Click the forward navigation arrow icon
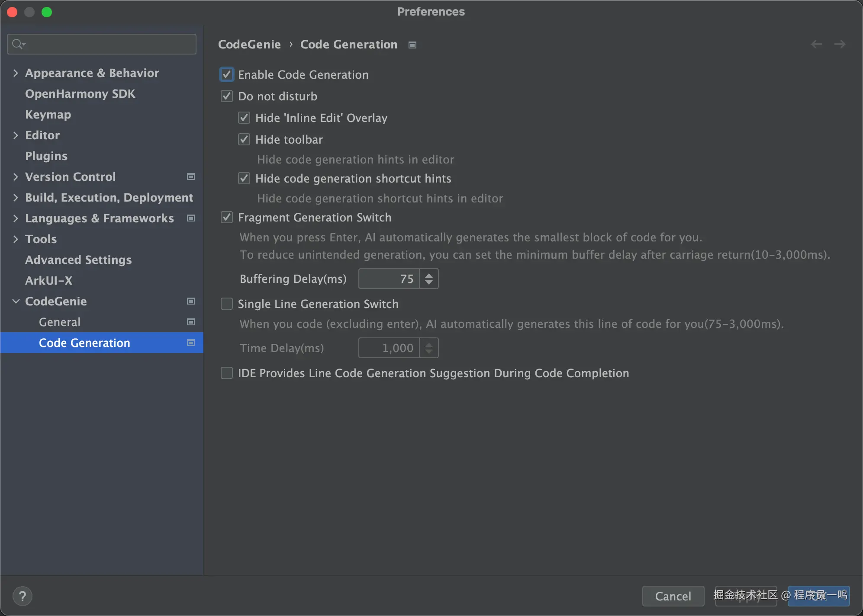Image resolution: width=863 pixels, height=616 pixels. click(840, 44)
